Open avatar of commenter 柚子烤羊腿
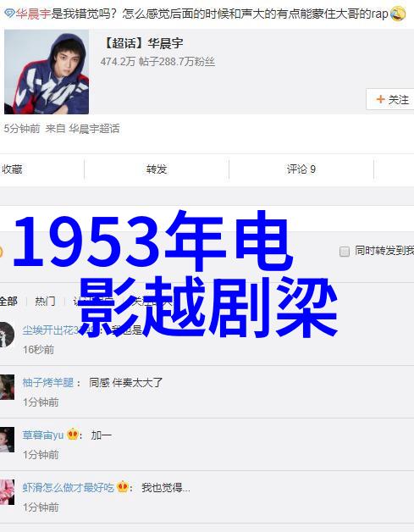414x532 pixels. click(7, 387)
